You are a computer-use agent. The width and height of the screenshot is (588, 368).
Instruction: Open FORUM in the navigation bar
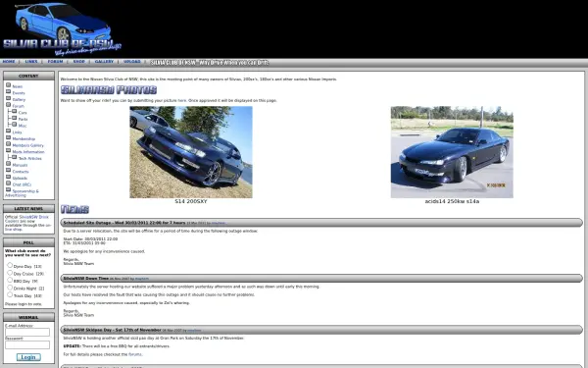click(x=55, y=62)
